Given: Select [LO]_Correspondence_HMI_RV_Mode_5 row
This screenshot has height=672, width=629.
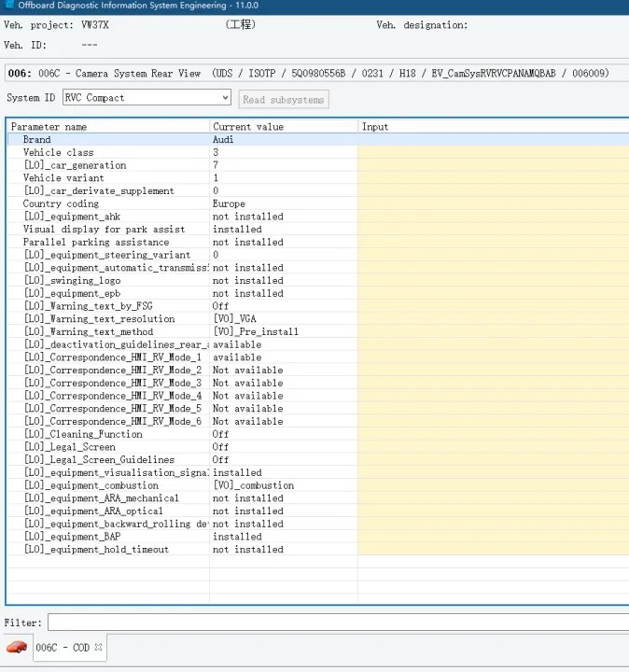Looking at the screenshot, I should tap(318, 409).
